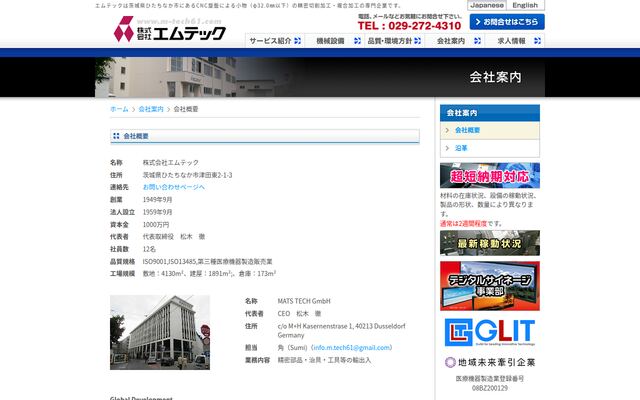Click the ISO9001,ISO13485 quality standard text
Screen dimensions: 640x400
tap(207, 261)
